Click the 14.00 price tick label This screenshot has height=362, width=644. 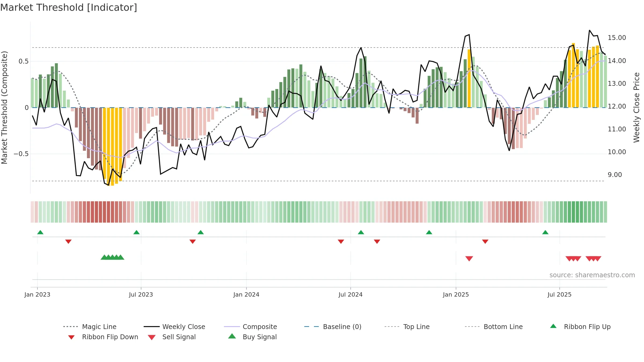pos(617,61)
